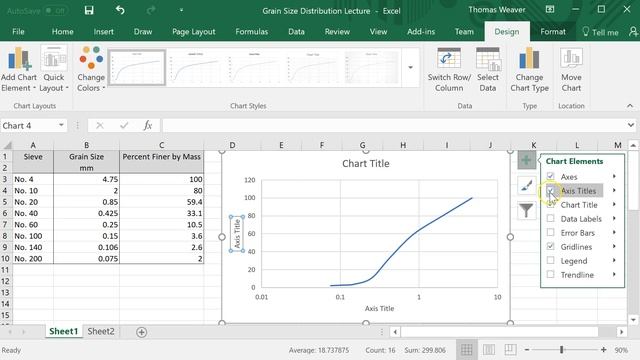Toggle the Chart Title checkbox
The image size is (640, 360).
click(x=550, y=204)
